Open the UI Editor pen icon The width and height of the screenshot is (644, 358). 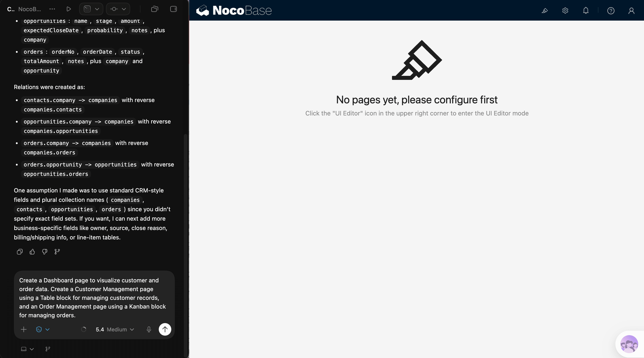pos(545,11)
